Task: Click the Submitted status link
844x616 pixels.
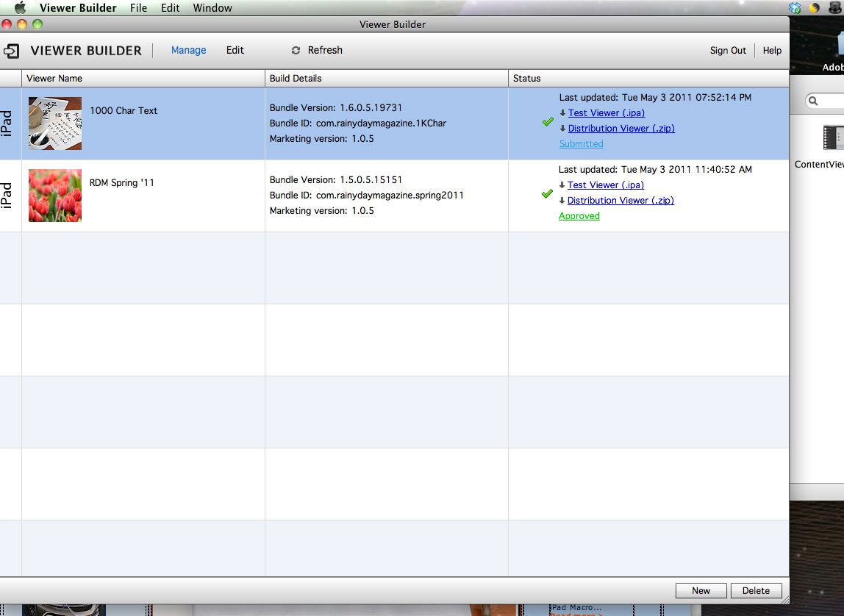Action: [582, 143]
